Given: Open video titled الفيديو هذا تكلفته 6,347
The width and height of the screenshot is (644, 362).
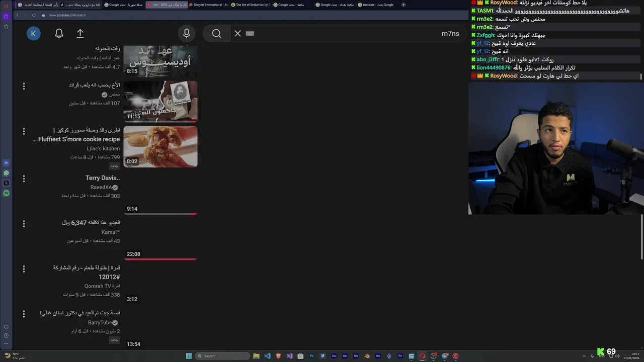Looking at the screenshot, I should pyautogui.click(x=91, y=223).
